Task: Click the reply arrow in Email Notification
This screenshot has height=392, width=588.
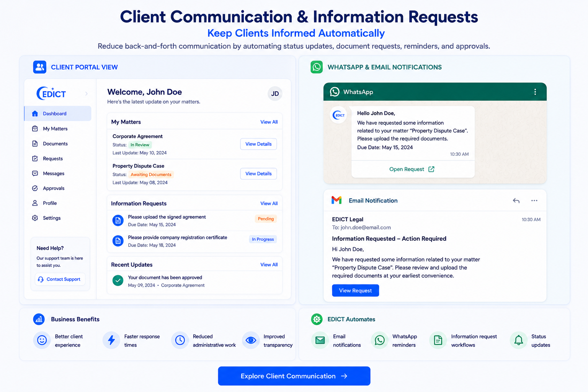Action: [516, 201]
